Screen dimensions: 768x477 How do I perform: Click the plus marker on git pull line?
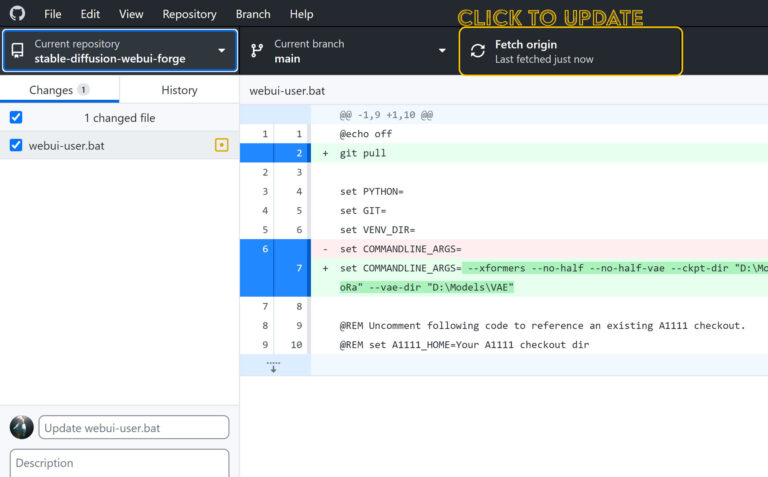point(325,153)
